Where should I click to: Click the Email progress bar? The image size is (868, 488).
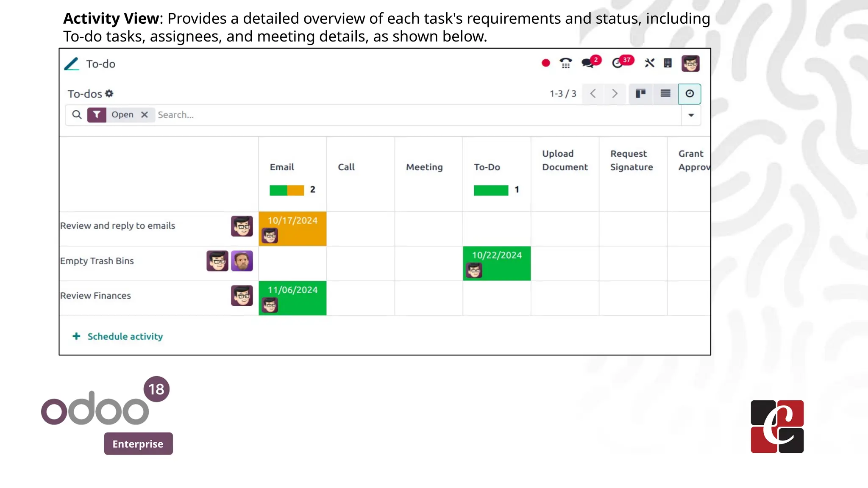point(287,190)
